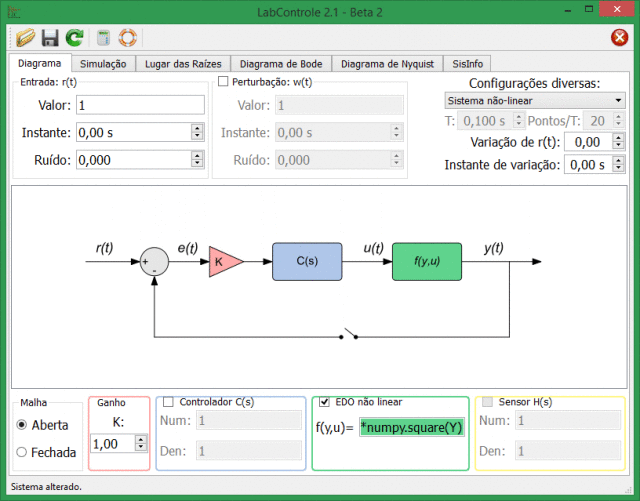Open the Sistema não-linear dropdown
Screen dimensions: 640x501
click(535, 100)
